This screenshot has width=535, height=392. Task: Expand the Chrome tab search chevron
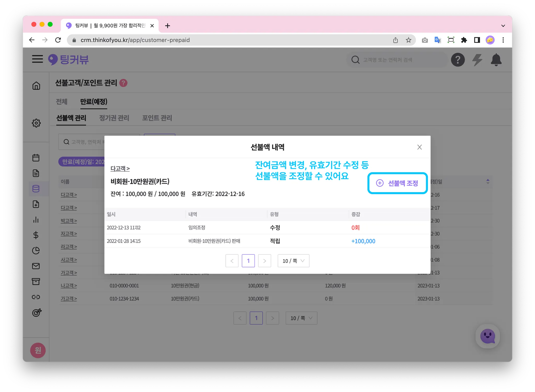click(x=503, y=26)
